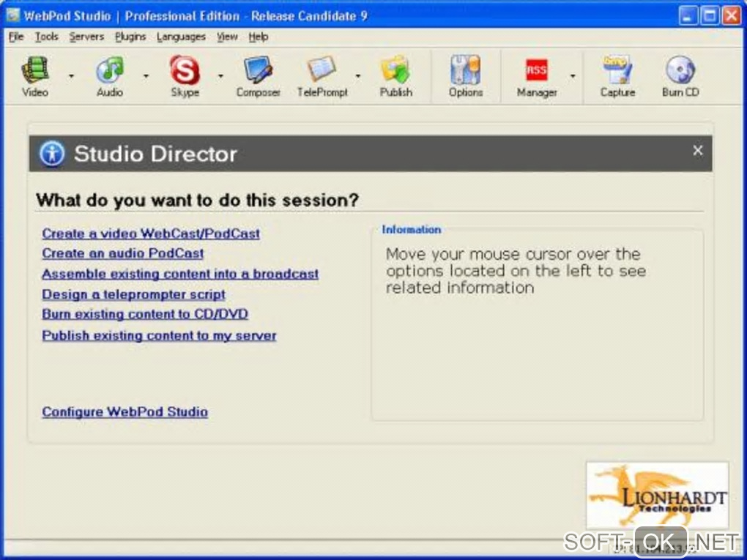
Task: Expand the Video dropdown arrow
Action: pos(72,76)
